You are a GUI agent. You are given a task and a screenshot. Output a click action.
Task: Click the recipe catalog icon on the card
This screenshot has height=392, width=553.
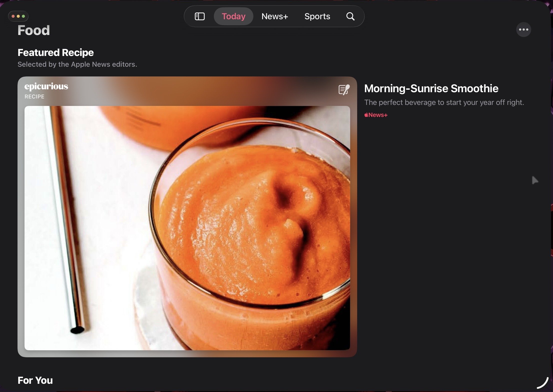pos(344,90)
